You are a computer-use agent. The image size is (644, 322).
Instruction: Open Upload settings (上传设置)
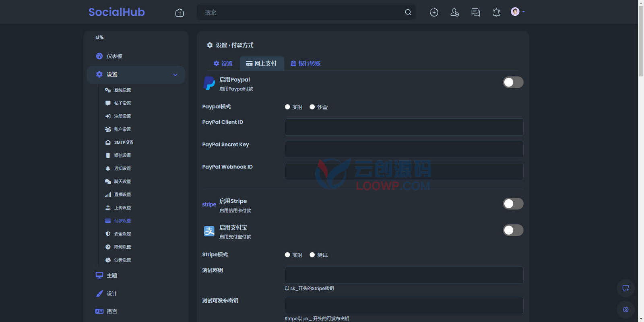tap(122, 208)
